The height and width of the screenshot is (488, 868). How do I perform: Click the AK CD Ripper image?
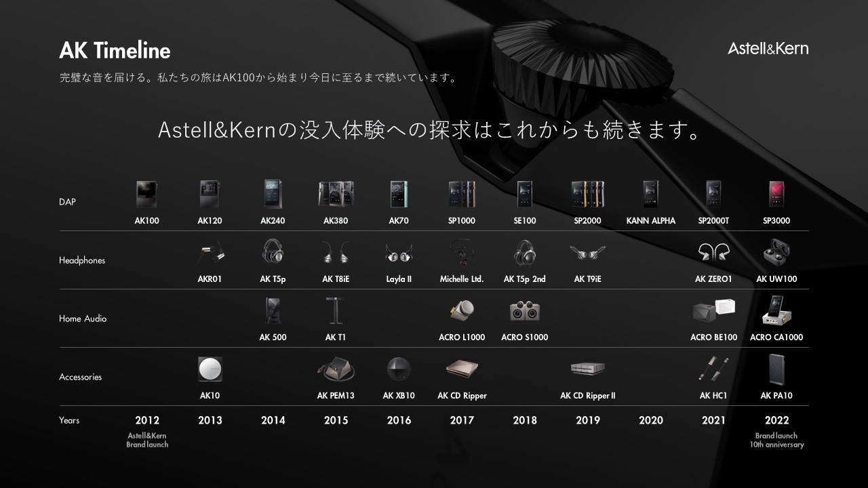click(462, 369)
